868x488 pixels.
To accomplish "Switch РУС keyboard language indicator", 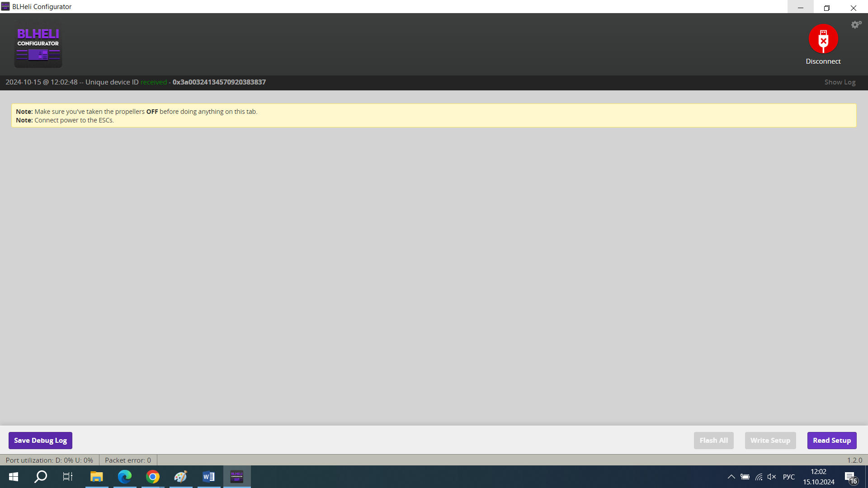I will pos(788,477).
